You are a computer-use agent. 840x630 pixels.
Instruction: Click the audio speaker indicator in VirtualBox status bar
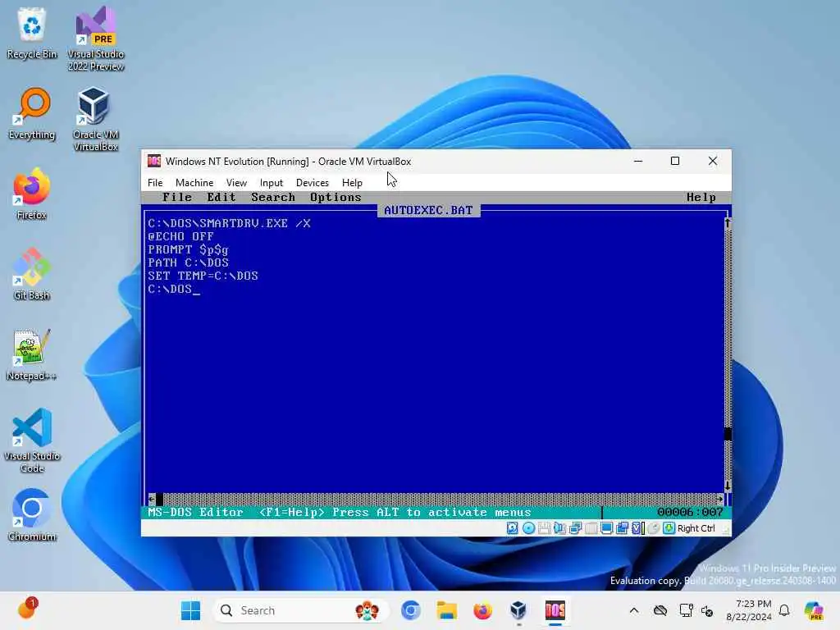pyautogui.click(x=559, y=528)
